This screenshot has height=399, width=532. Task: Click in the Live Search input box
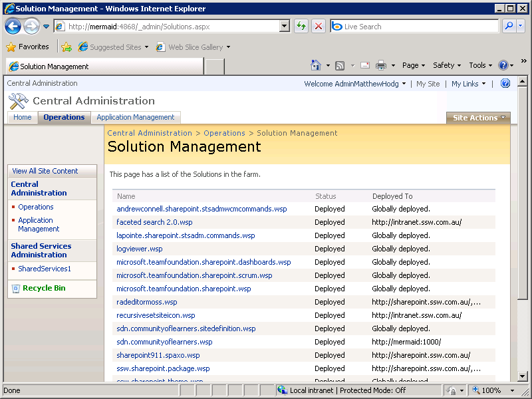coord(419,27)
